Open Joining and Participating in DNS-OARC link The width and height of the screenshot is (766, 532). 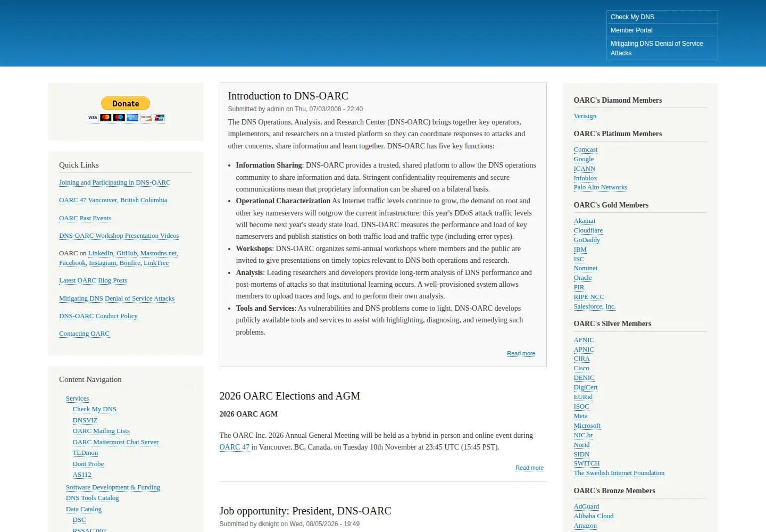tap(114, 182)
